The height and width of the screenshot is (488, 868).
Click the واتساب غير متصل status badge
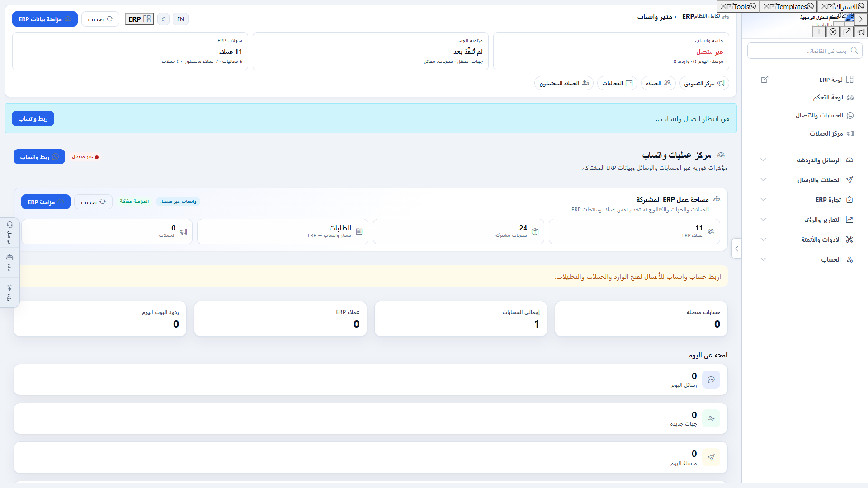(178, 202)
